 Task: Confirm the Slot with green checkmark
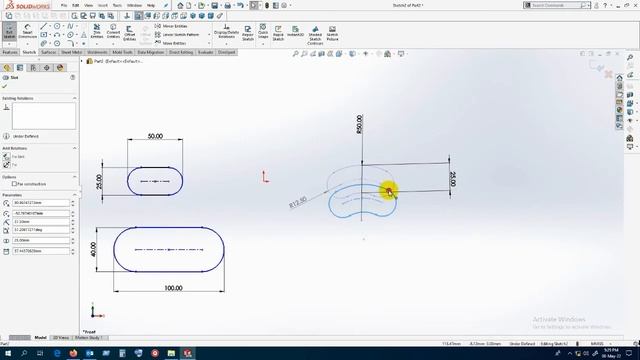tap(4, 86)
